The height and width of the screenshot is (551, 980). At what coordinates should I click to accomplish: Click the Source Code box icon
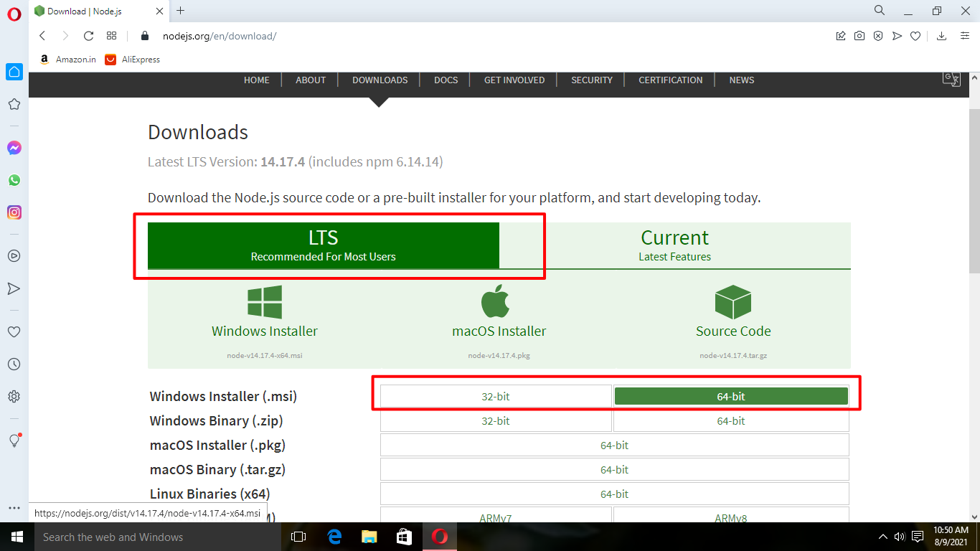[733, 302]
